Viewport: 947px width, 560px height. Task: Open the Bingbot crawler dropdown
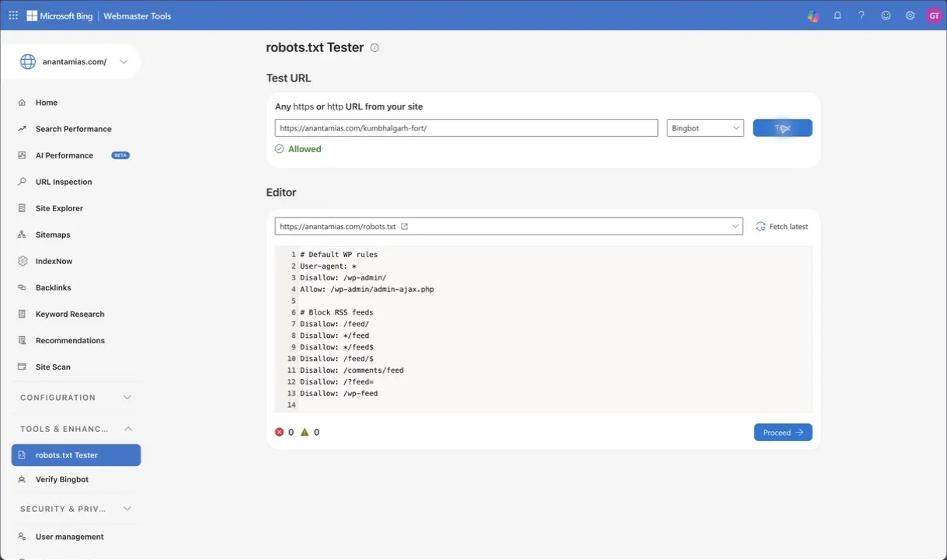click(705, 128)
